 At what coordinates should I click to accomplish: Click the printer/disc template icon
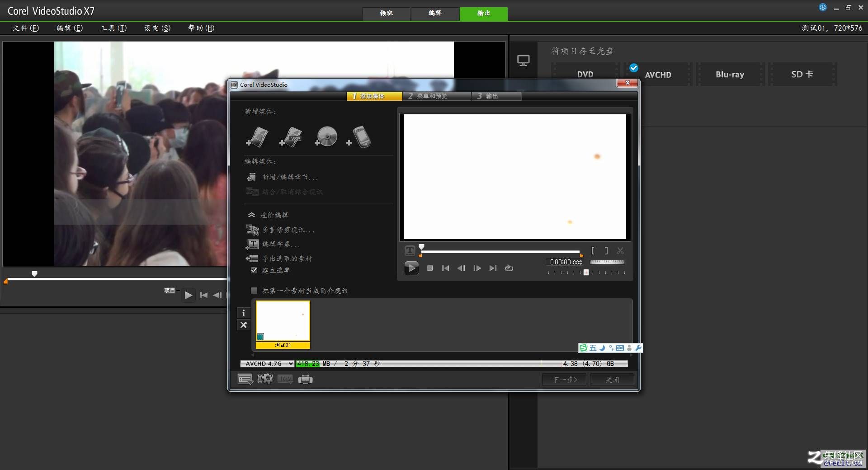[x=306, y=379]
